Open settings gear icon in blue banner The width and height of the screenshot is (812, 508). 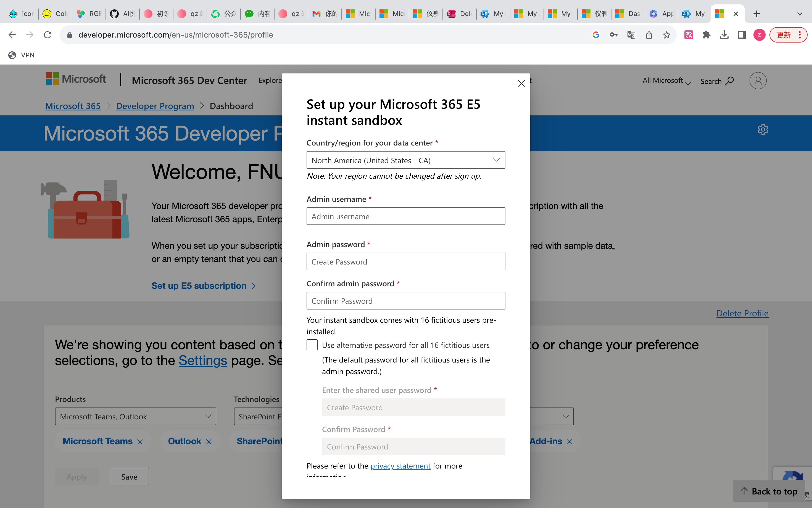(763, 129)
